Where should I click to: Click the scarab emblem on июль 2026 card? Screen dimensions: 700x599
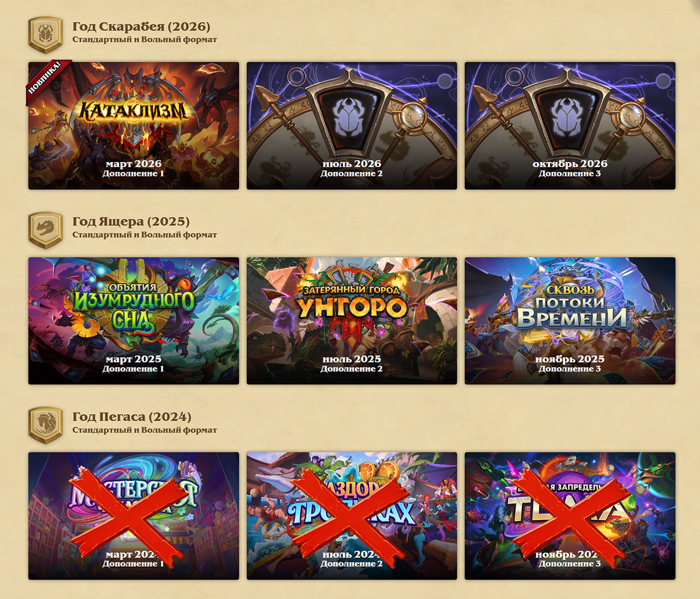tap(352, 115)
